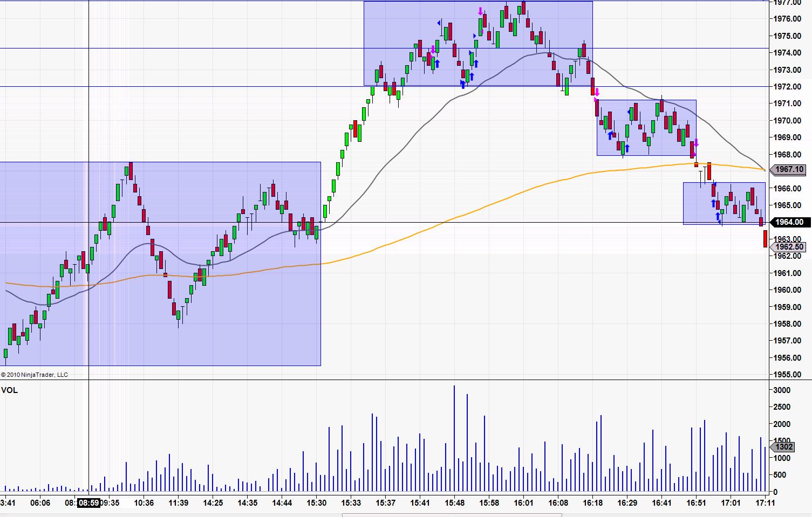Select the 16:29 time axis label

(x=627, y=503)
